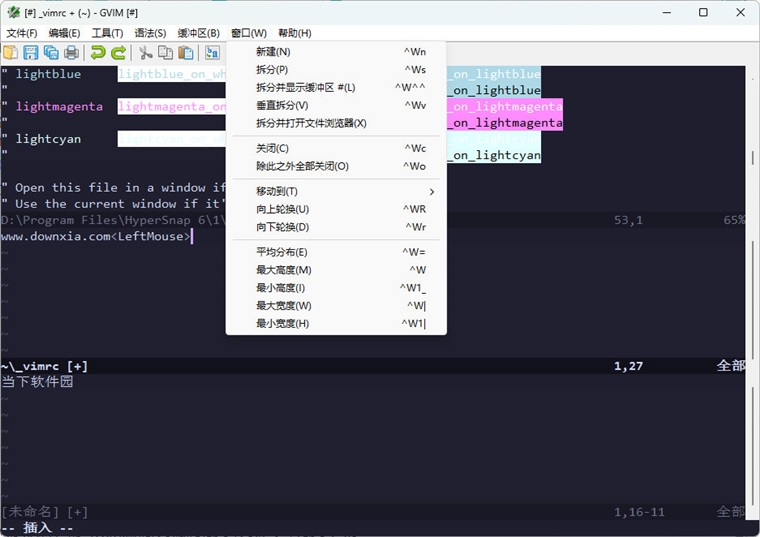Click the Open file toolbar icon
The height and width of the screenshot is (537, 760).
click(10, 52)
